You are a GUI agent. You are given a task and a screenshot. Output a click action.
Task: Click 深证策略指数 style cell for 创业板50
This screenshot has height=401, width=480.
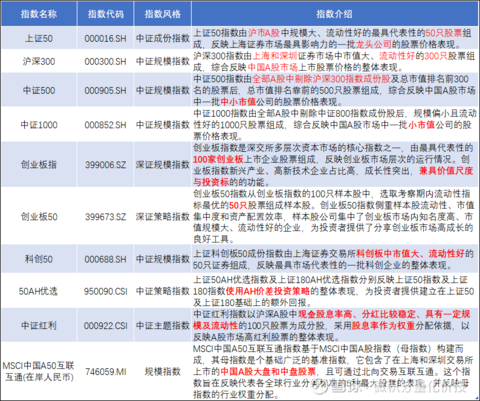tap(163, 217)
